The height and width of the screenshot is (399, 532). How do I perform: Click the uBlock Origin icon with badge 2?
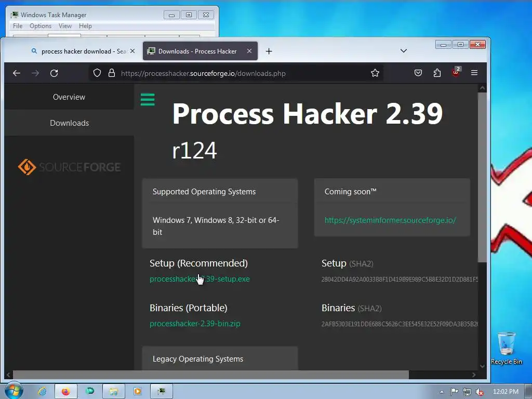pyautogui.click(x=456, y=72)
